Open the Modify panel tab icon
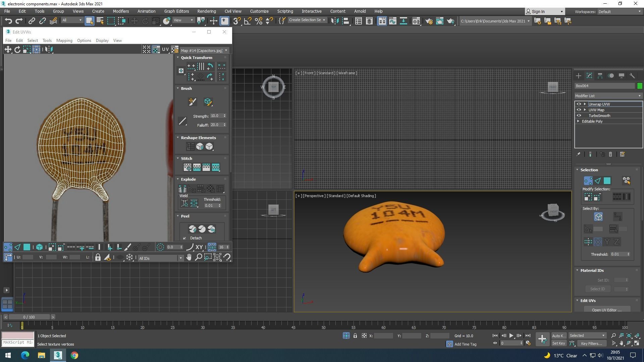644x362 pixels. tap(589, 76)
